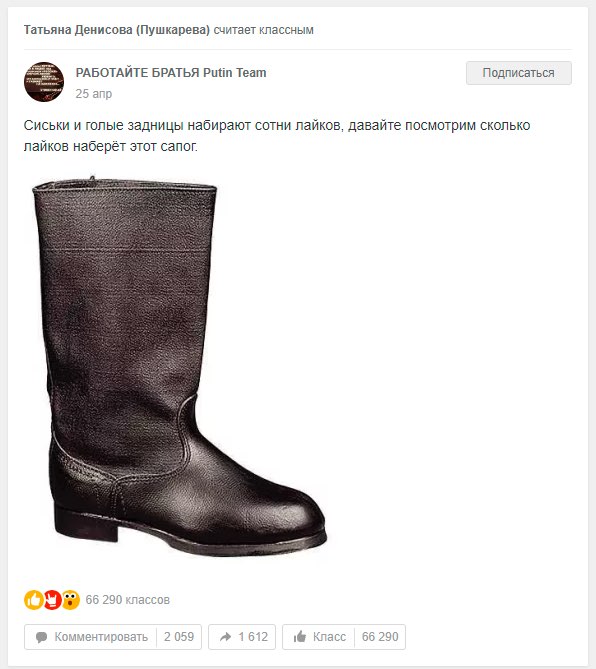Subscribe using the Подписаться button

pos(518,73)
